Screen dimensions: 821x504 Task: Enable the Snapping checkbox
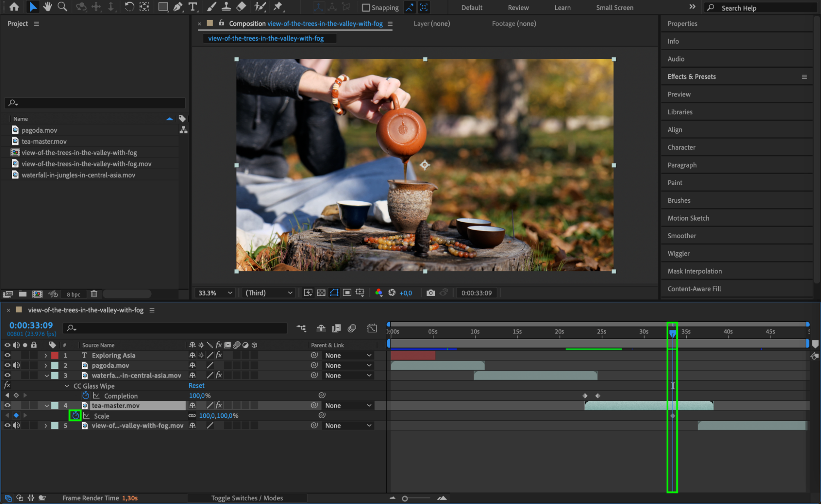[366, 8]
